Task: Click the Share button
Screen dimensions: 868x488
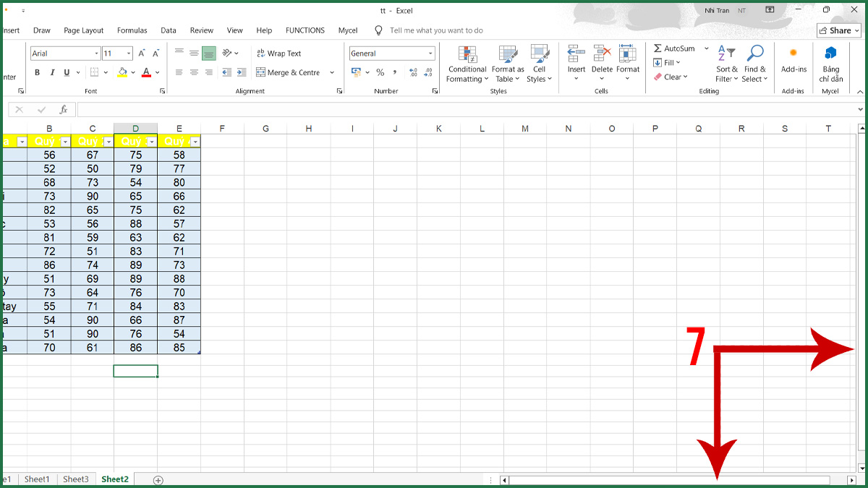Action: (x=838, y=30)
